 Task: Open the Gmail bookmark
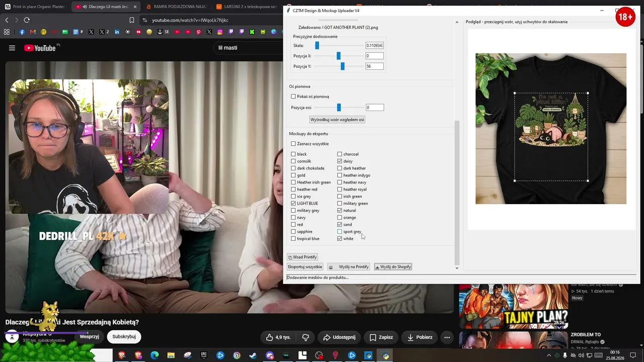(x=33, y=32)
